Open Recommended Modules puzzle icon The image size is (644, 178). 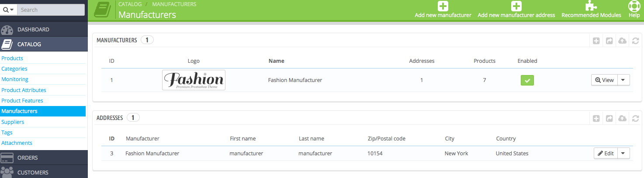pyautogui.click(x=591, y=6)
